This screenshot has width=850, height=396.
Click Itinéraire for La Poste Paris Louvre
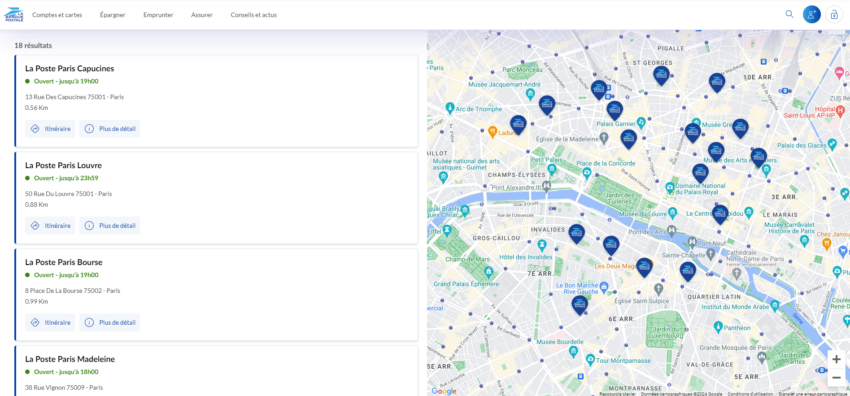[x=50, y=225]
